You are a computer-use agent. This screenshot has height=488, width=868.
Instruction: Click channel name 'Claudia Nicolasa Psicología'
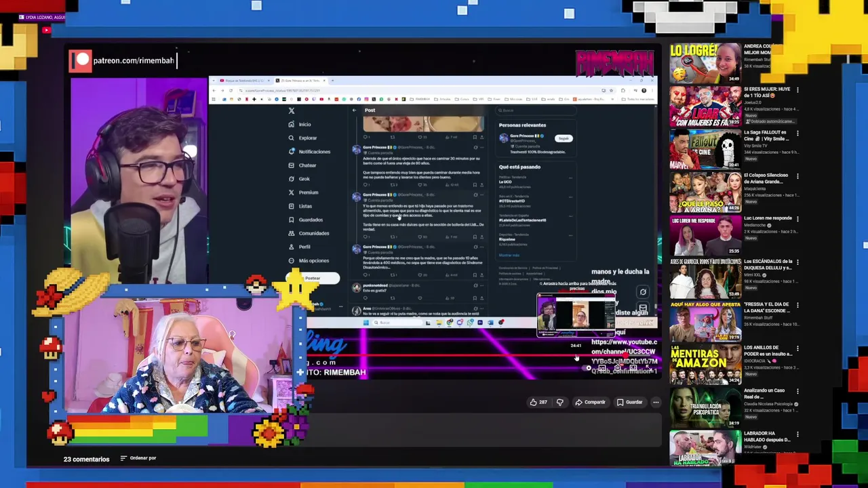point(768,404)
